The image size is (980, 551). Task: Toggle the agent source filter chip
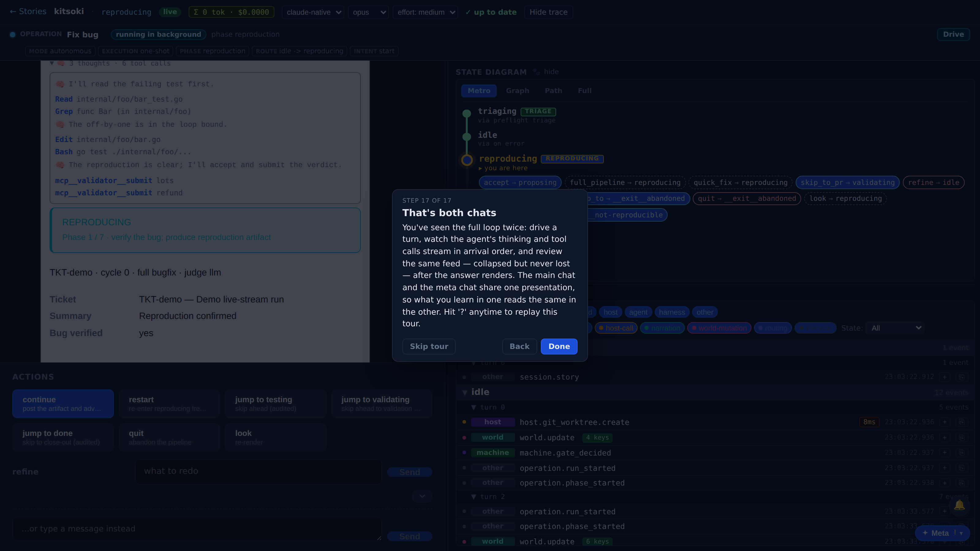(638, 312)
